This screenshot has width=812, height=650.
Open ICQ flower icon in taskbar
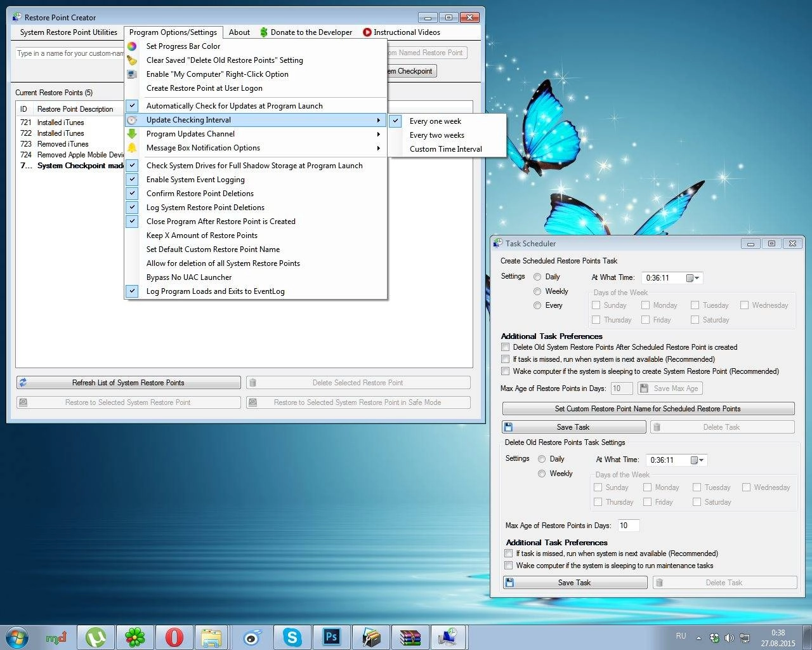[135, 637]
